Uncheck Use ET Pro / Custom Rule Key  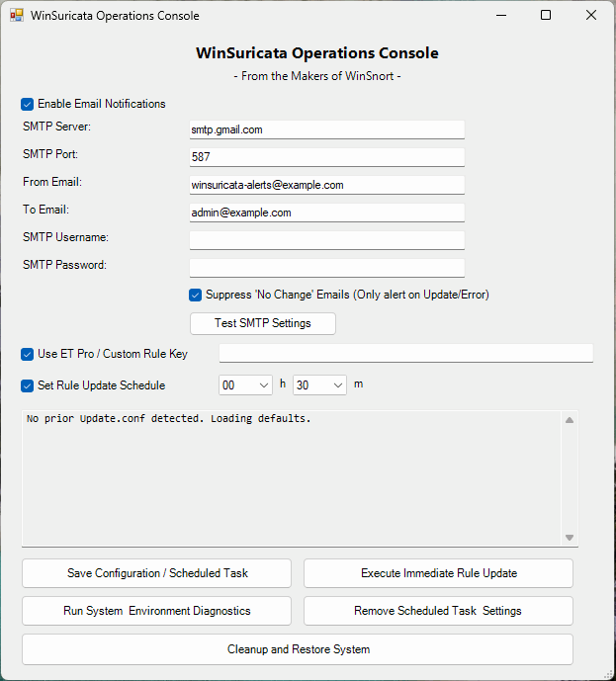[x=27, y=355]
